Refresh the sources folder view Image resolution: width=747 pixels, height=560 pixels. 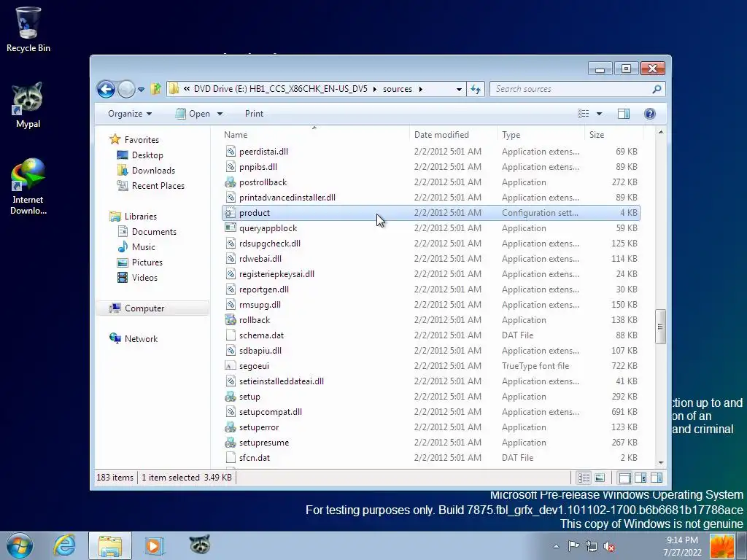(476, 89)
